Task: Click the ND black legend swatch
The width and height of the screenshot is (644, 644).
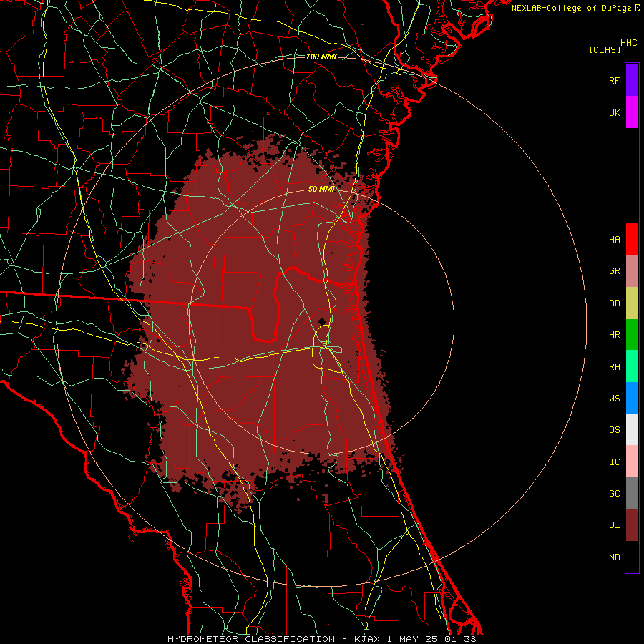Action: 632,557
